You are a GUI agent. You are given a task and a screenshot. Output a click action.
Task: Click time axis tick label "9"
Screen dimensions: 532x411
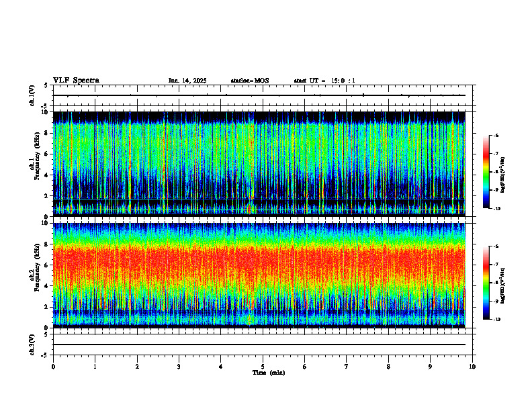click(x=430, y=367)
